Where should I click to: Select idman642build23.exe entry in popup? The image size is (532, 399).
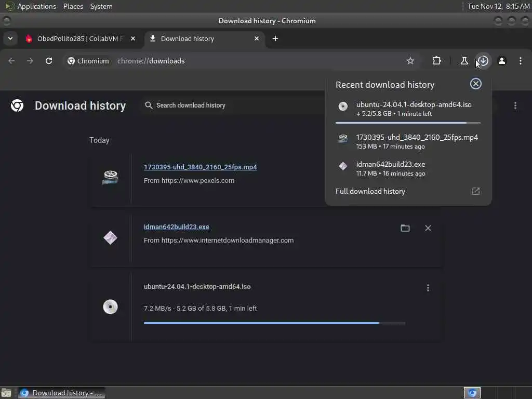click(x=408, y=169)
